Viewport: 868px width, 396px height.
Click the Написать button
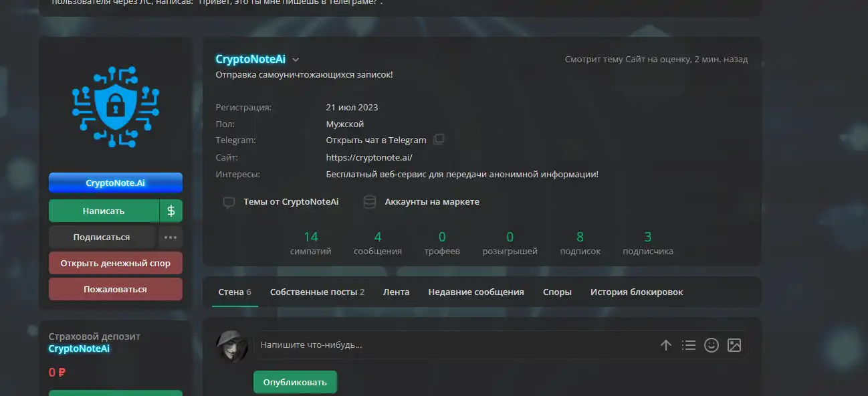tap(104, 211)
